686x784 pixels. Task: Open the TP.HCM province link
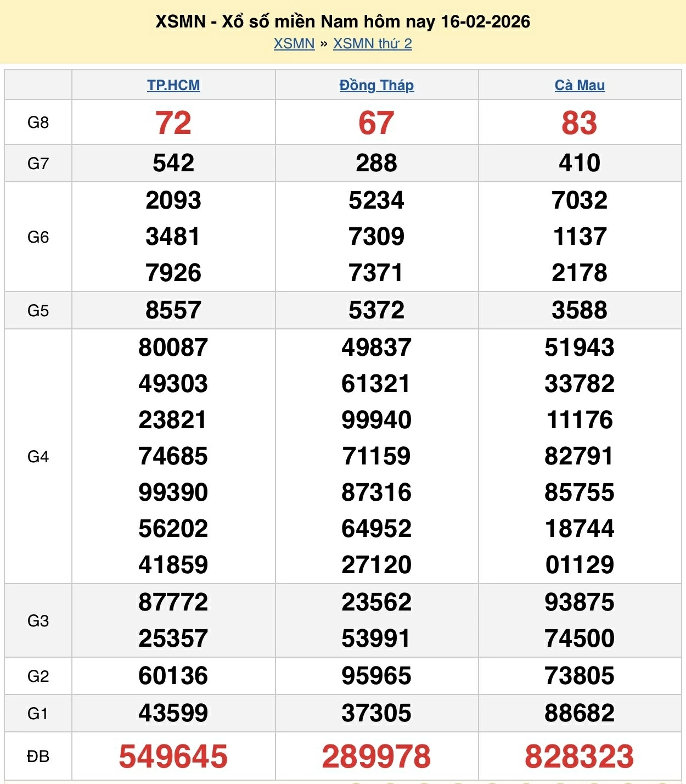173,86
